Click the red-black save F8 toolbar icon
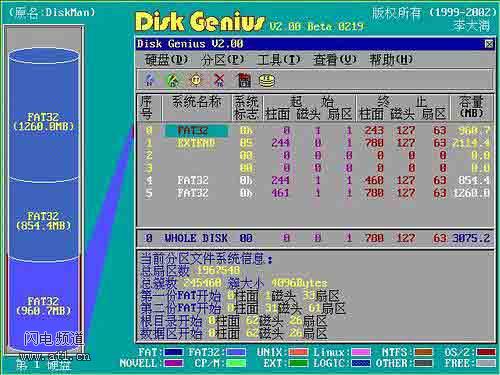Viewport: 500px width, 375px height. point(244,80)
